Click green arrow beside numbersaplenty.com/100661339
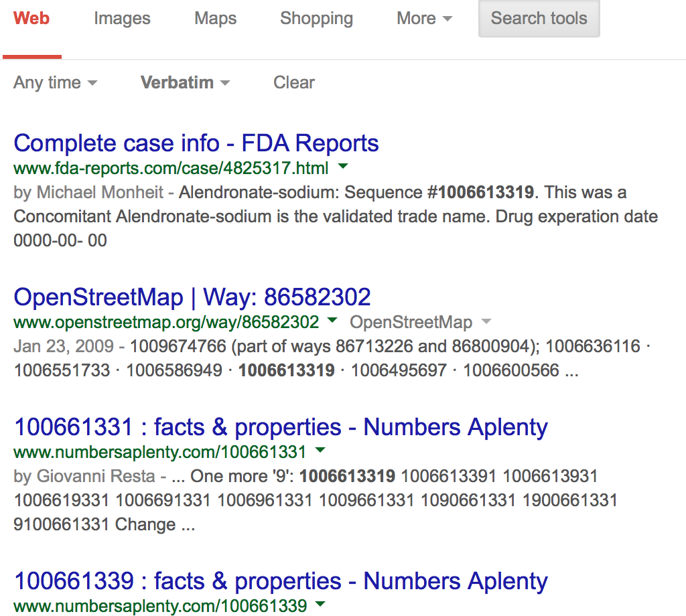Viewport: 686px width, 616px height. click(x=321, y=604)
